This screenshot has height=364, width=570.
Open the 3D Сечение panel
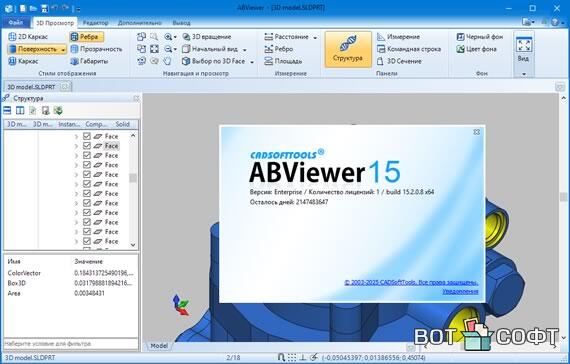399,61
